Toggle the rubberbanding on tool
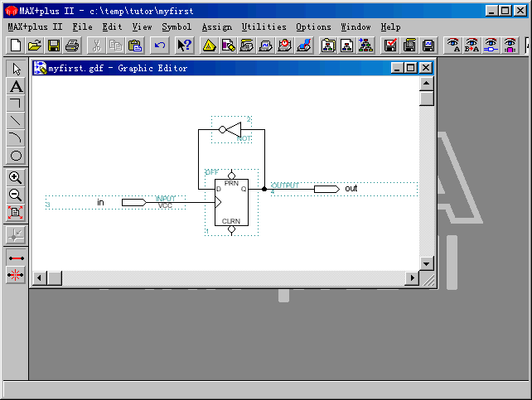This screenshot has height=400, width=532. pyautogui.click(x=16, y=258)
